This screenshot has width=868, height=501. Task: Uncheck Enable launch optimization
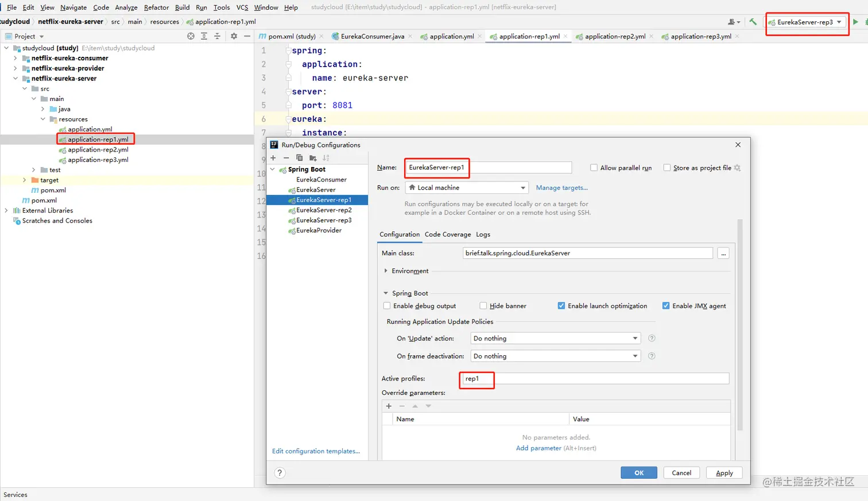(561, 306)
